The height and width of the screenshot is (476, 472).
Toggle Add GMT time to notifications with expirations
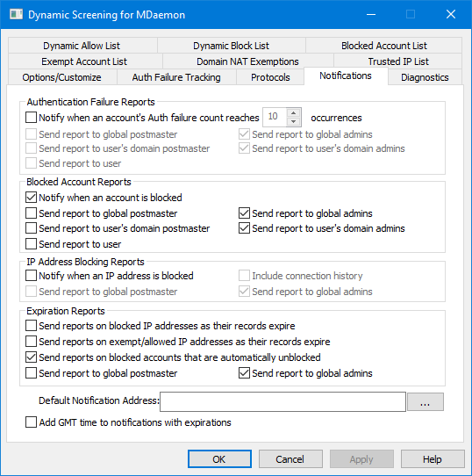point(31,422)
